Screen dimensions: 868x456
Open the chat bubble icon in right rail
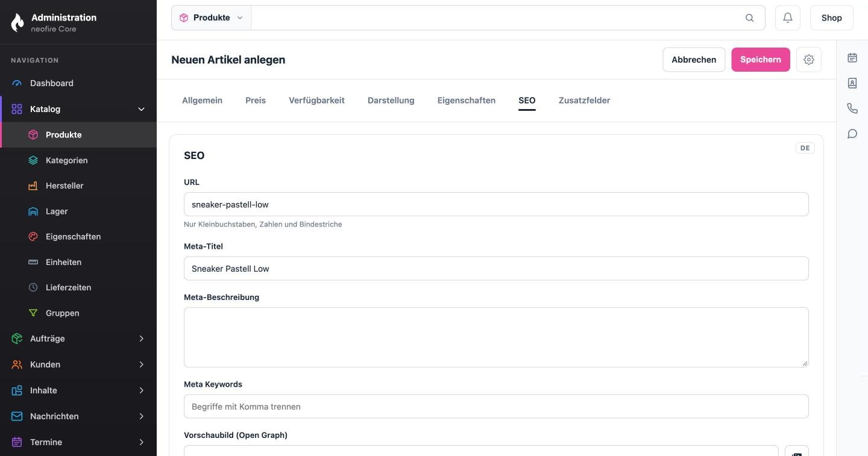point(852,134)
